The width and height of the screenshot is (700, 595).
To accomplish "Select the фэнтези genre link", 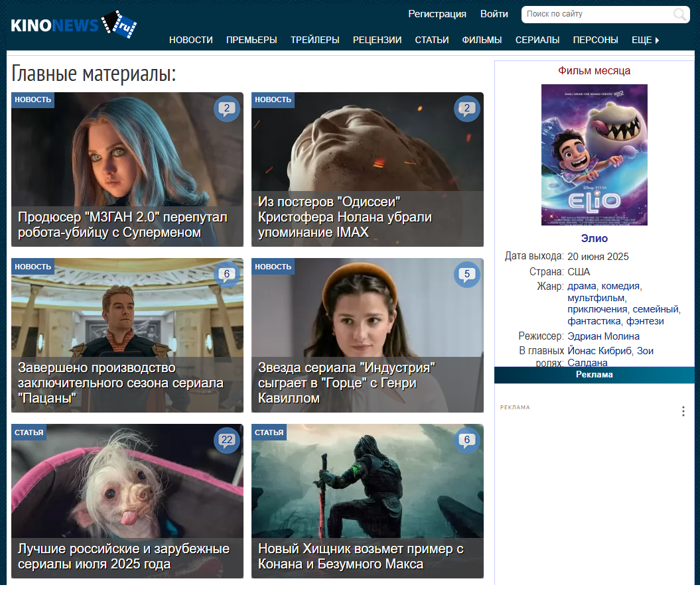I will click(645, 321).
